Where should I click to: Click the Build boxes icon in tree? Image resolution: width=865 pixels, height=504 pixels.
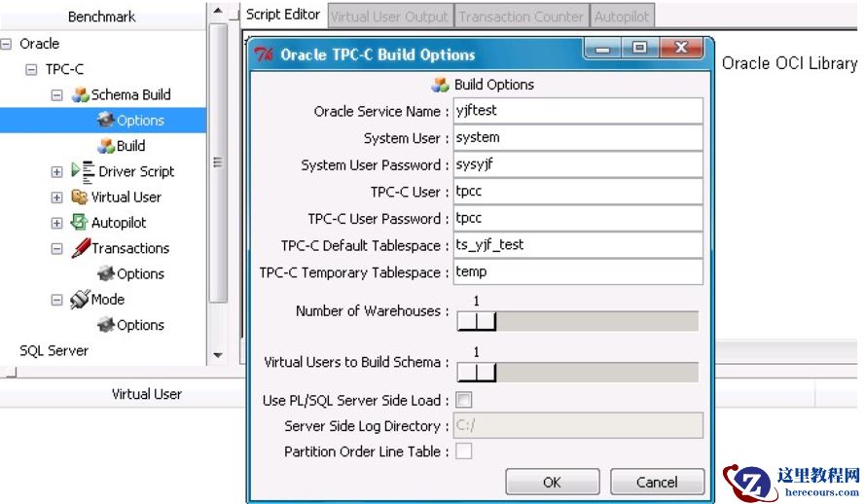106,146
